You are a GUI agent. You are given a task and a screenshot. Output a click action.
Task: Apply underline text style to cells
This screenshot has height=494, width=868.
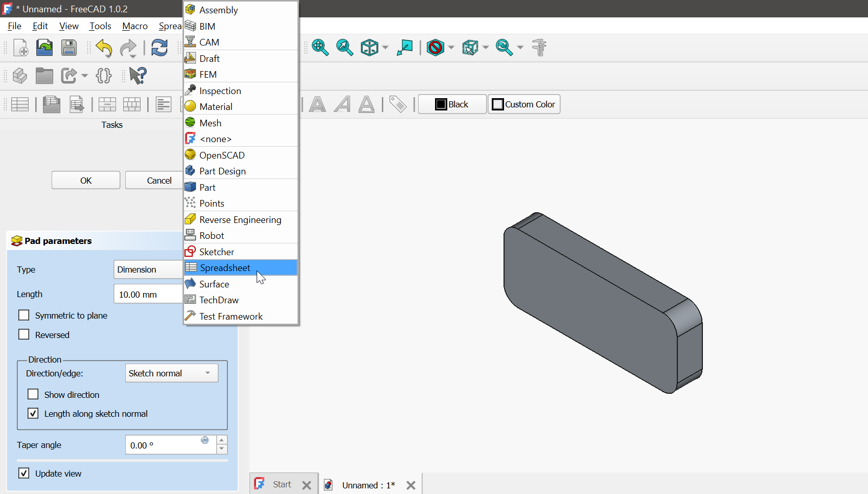click(367, 104)
